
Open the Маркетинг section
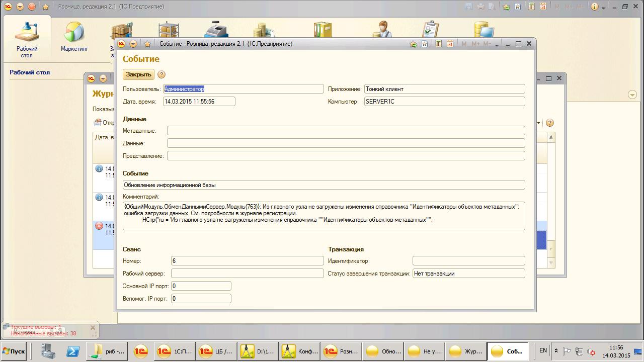tap(74, 38)
